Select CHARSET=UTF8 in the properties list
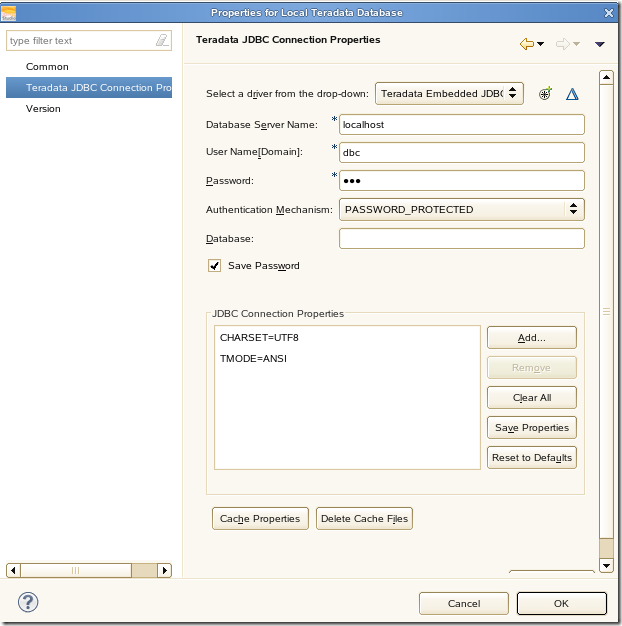The height and width of the screenshot is (626, 622). (259, 338)
